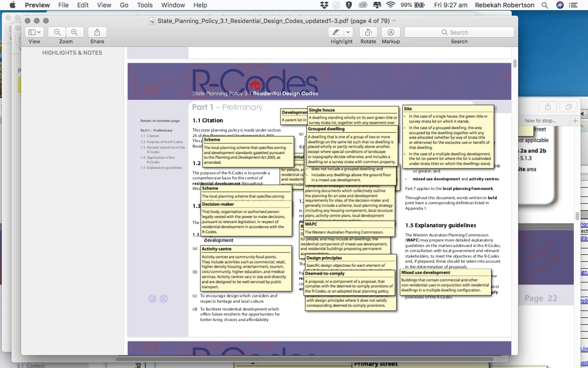
Task: Click the clock showing Fri 9:27 am
Action: click(451, 5)
